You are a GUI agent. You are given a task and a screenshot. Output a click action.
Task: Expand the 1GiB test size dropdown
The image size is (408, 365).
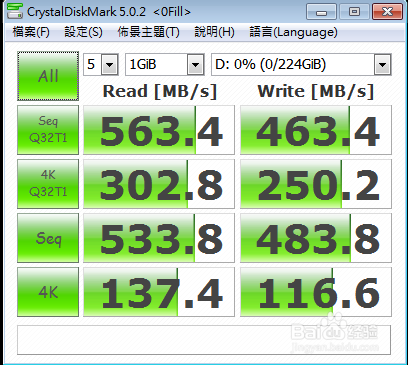[196, 65]
